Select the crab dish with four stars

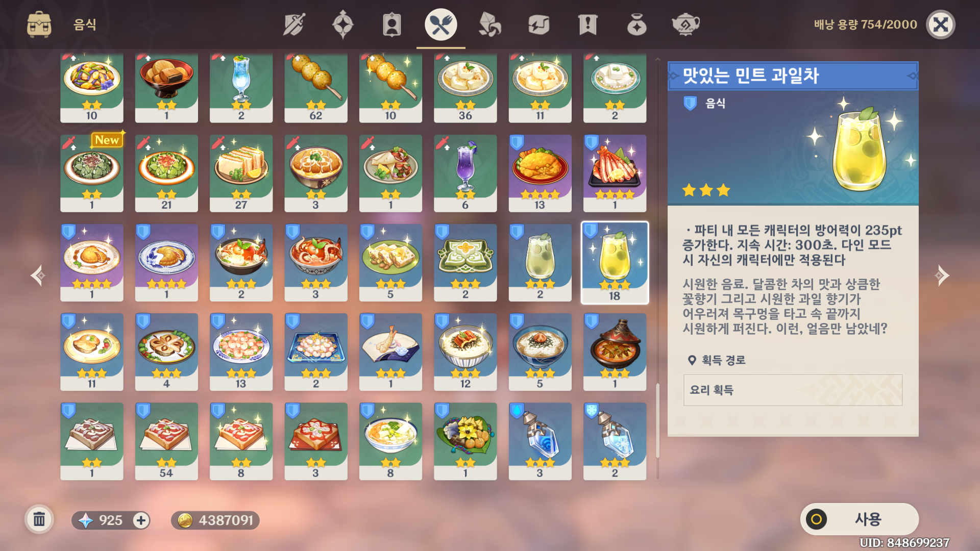coord(615,173)
